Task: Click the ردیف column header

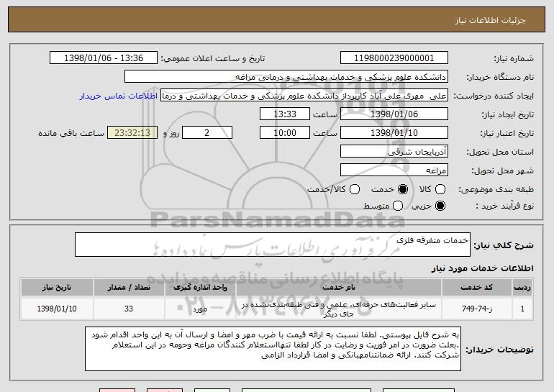Action: point(522,288)
